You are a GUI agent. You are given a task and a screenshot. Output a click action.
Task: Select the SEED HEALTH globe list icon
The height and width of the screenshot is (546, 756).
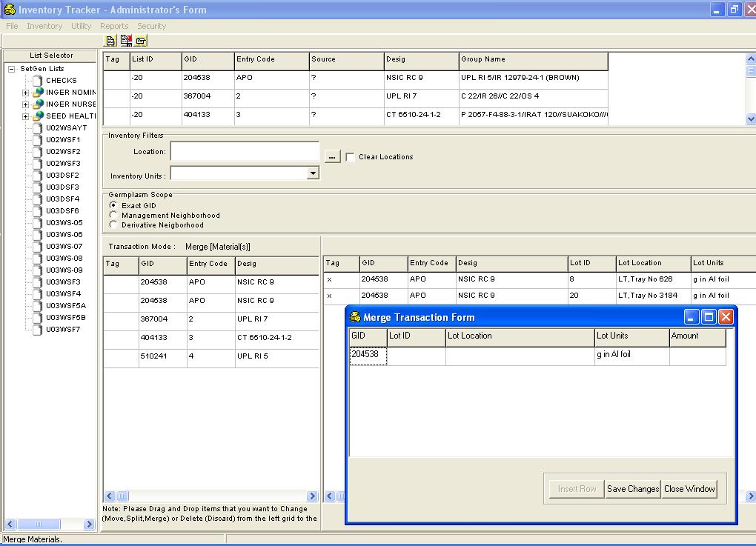[x=39, y=116]
